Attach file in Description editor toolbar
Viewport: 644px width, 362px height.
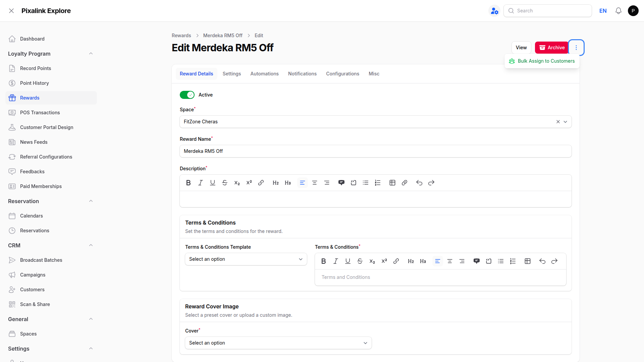click(x=405, y=183)
